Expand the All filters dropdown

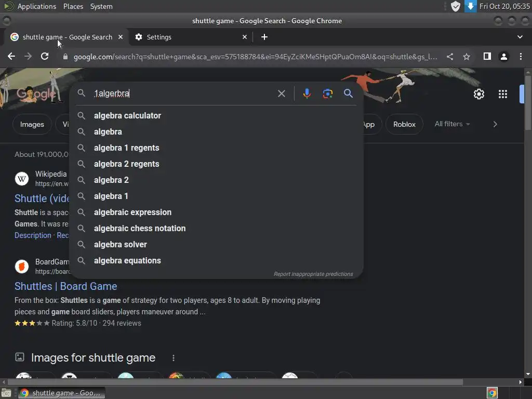453,124
